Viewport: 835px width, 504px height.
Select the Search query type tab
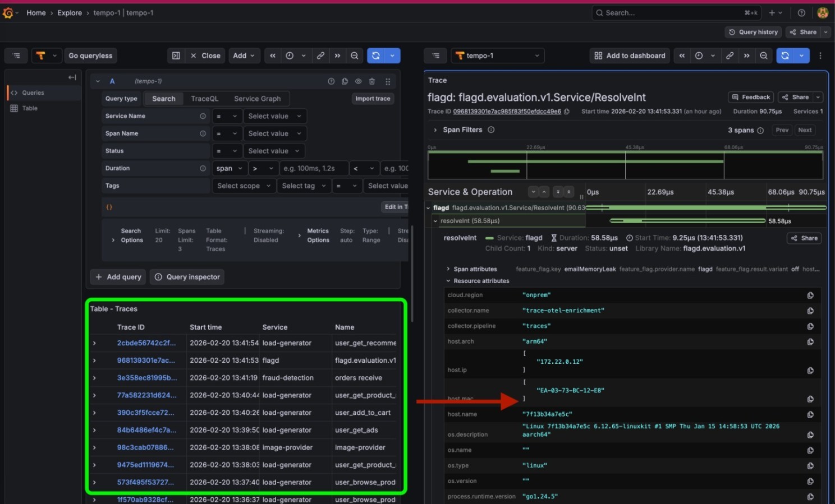coord(164,99)
